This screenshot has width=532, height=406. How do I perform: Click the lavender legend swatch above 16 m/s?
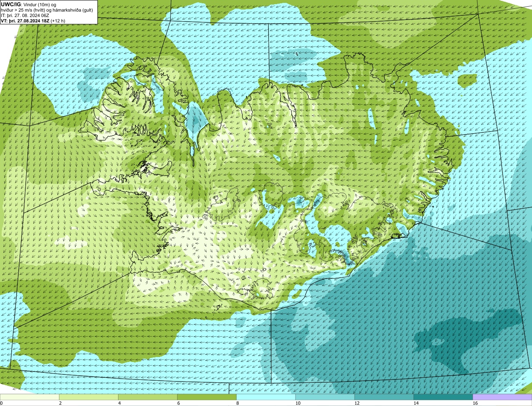tap(502, 397)
